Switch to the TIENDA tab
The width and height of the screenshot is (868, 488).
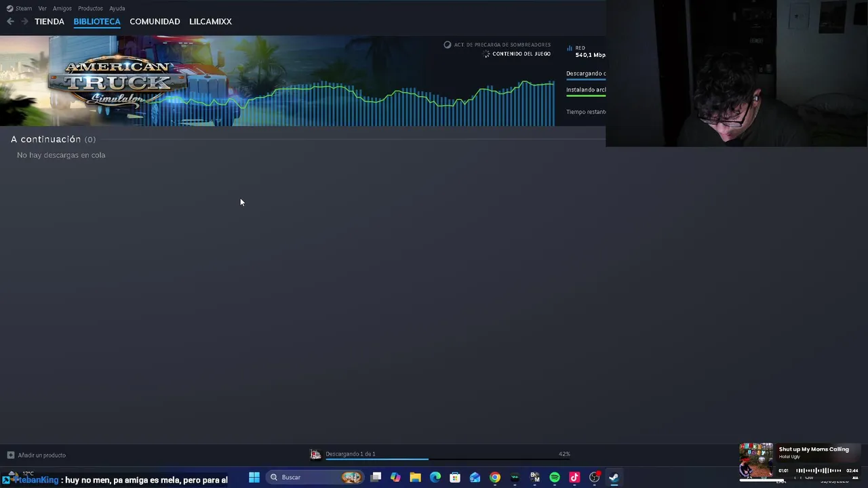(x=50, y=22)
